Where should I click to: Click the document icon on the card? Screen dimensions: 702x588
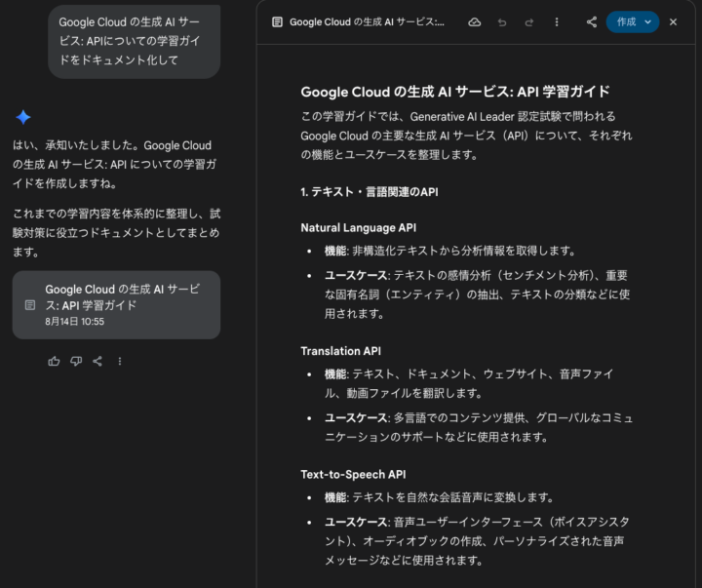point(30,305)
